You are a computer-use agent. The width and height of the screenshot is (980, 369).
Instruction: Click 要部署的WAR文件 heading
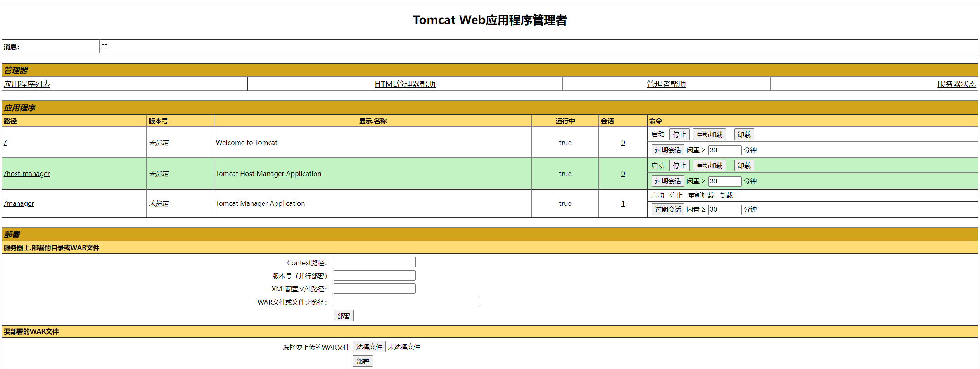click(x=31, y=331)
